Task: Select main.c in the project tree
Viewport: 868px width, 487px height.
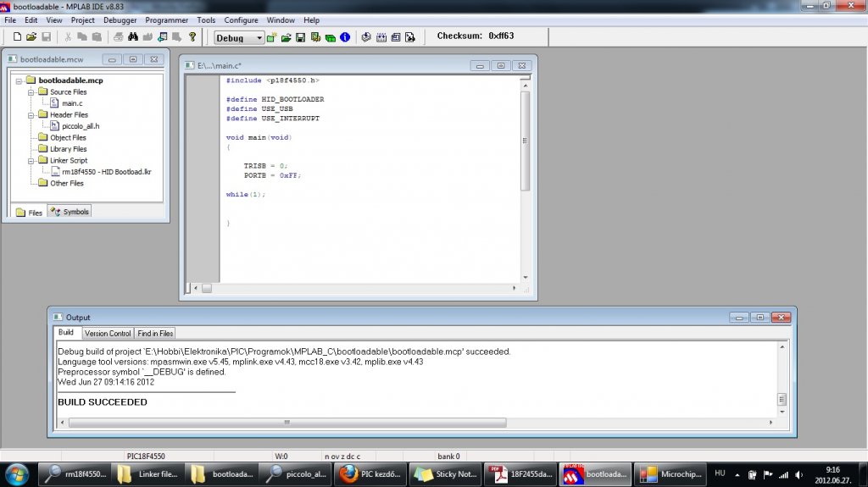Action: coord(72,103)
